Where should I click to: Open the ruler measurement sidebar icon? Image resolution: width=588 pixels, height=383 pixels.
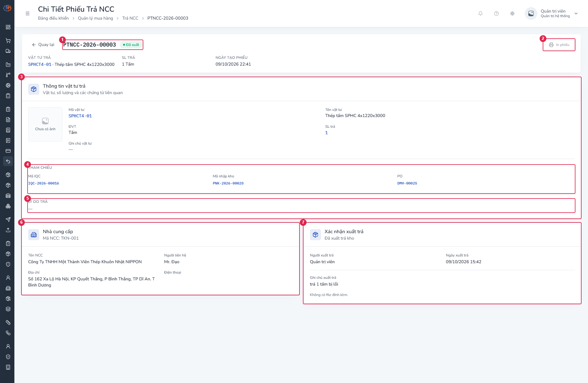[x=8, y=323]
